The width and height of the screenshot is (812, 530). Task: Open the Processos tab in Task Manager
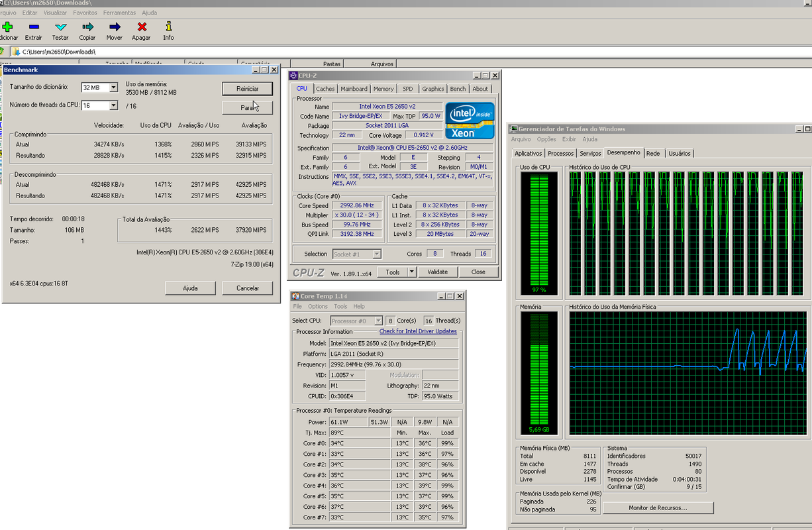click(560, 154)
